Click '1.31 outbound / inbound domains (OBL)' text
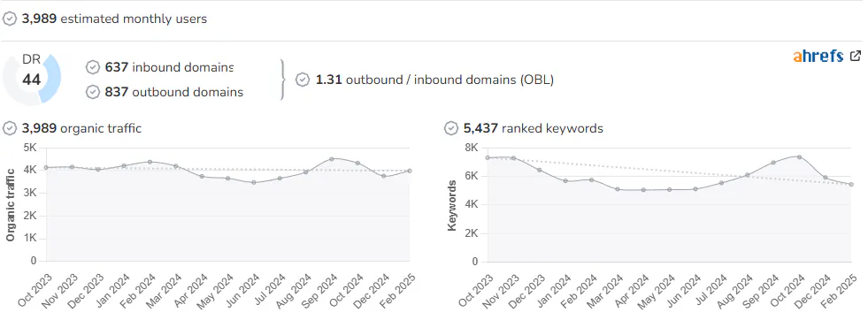 [x=434, y=80]
